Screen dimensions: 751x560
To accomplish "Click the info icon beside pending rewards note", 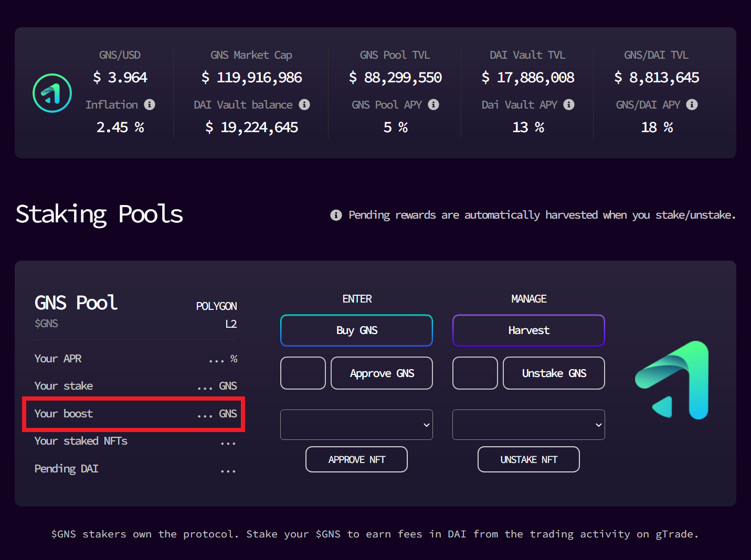I will coord(336,216).
